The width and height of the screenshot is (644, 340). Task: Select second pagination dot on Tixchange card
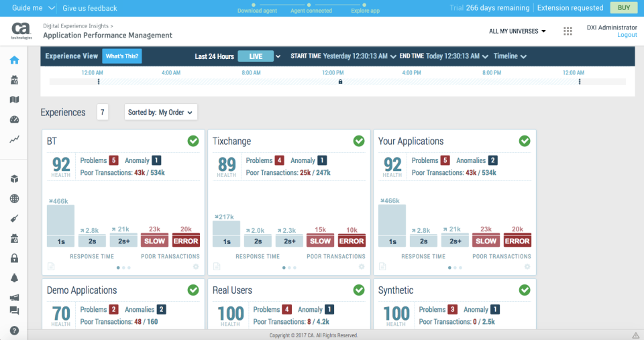pyautogui.click(x=289, y=268)
